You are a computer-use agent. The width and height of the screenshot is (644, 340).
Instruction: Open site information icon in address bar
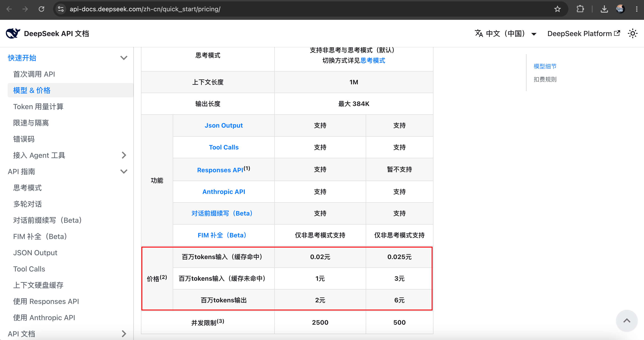(x=61, y=9)
